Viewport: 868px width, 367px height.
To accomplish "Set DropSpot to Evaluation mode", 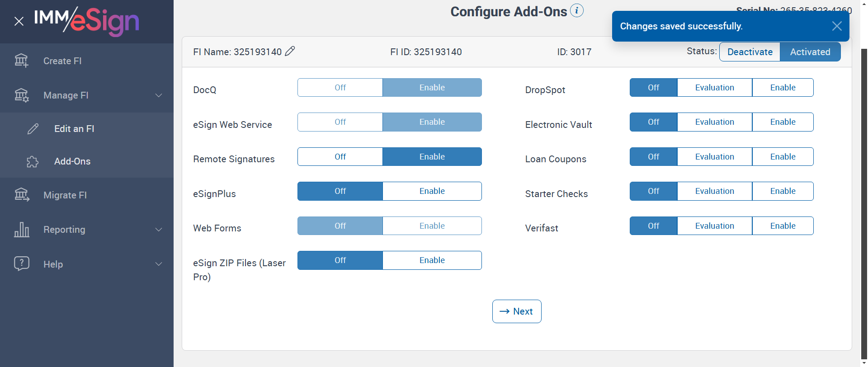I will click(714, 88).
